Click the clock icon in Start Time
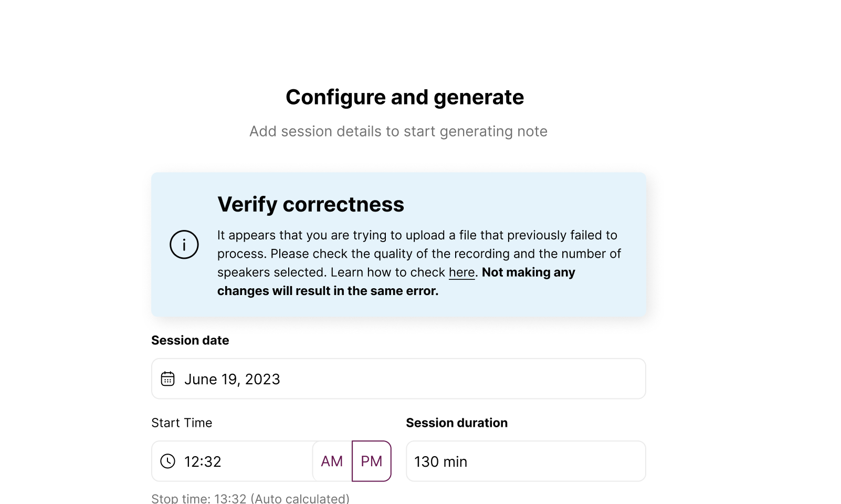Viewport: 841px width, 504px height. [167, 461]
